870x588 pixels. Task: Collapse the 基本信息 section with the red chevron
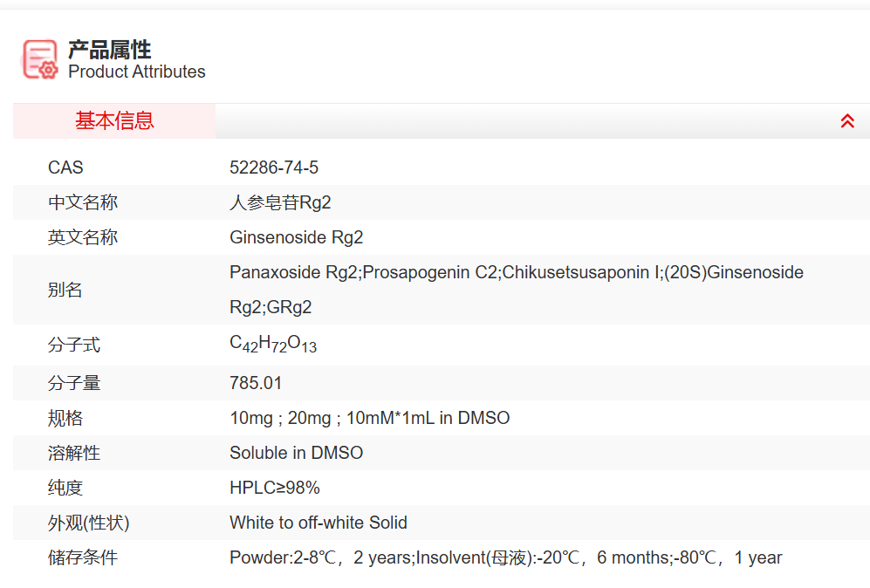point(846,121)
